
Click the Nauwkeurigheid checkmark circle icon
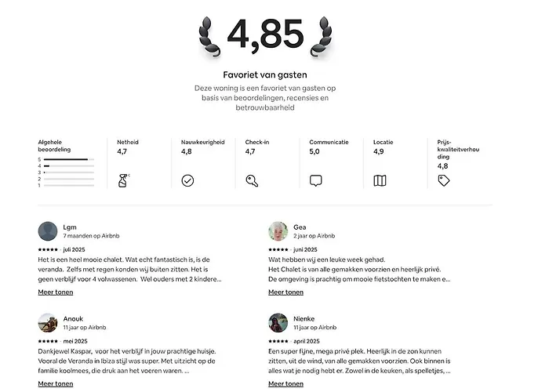point(187,180)
